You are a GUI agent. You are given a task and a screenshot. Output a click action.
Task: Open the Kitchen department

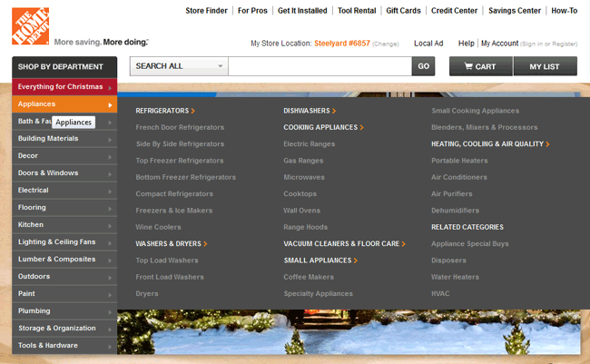[64, 225]
